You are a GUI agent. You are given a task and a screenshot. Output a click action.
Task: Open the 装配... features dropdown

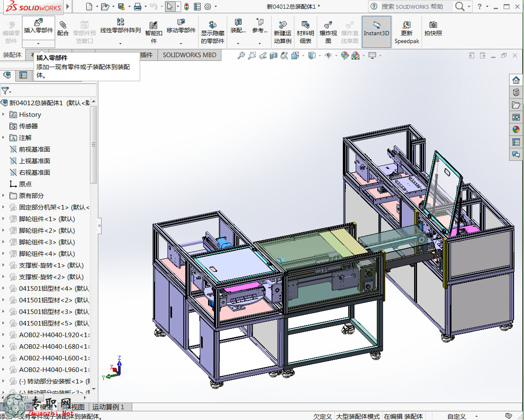pos(238,43)
